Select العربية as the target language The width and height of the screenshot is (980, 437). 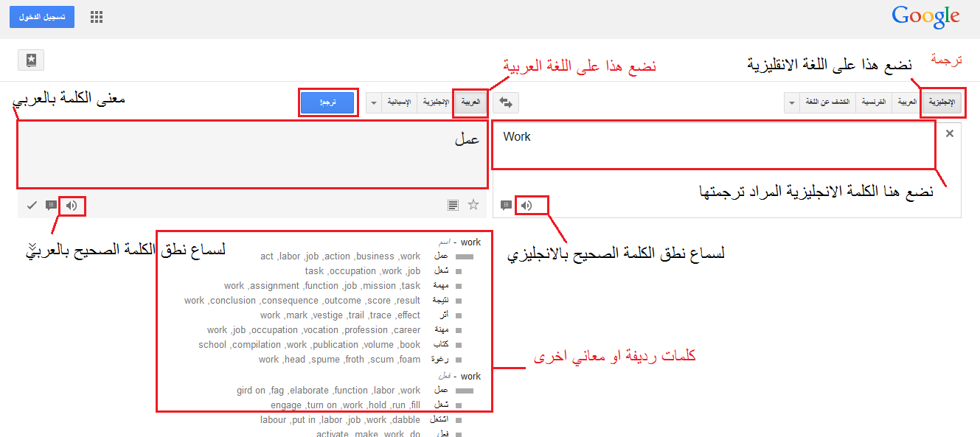click(x=470, y=102)
